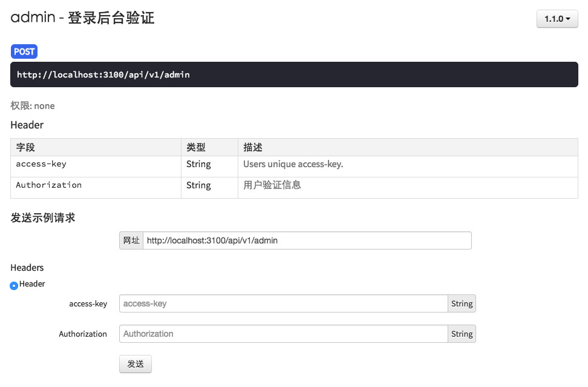The width and height of the screenshot is (588, 387).
Task: Click the 发送示例请求 section heading
Action: click(x=43, y=218)
